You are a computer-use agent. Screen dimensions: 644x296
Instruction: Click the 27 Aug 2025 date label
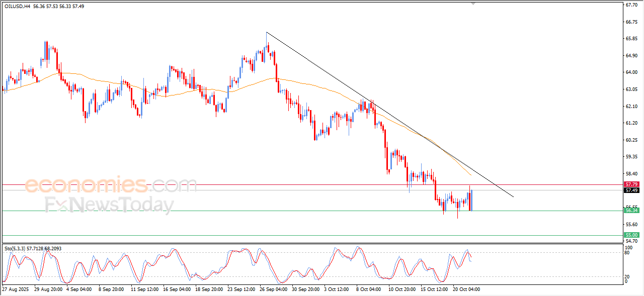click(16, 290)
